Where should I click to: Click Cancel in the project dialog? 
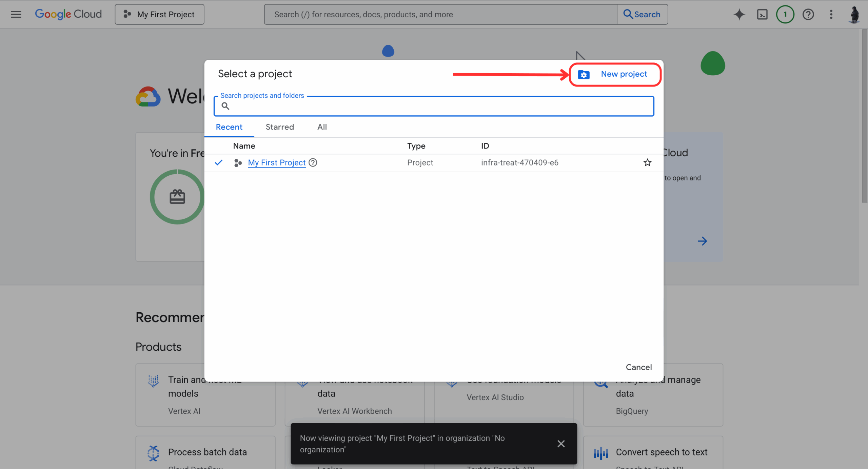(x=638, y=367)
